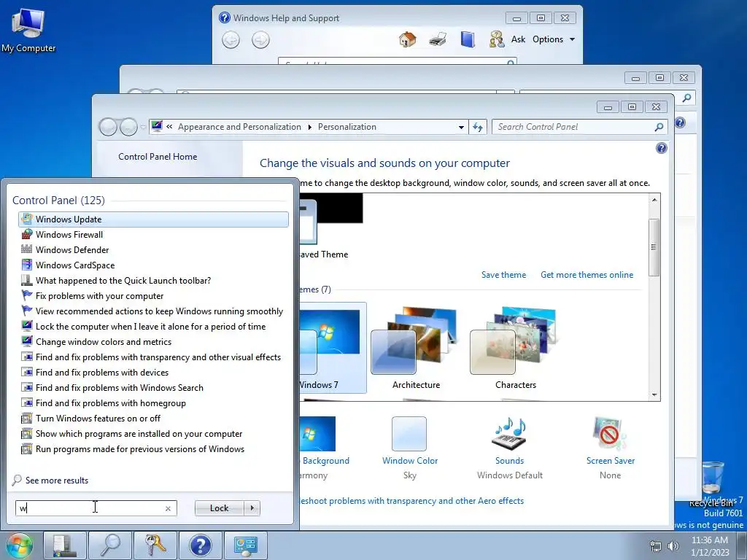Expand the shutdown options arrow beside Lock
This screenshot has width=747, height=560.
tap(252, 508)
